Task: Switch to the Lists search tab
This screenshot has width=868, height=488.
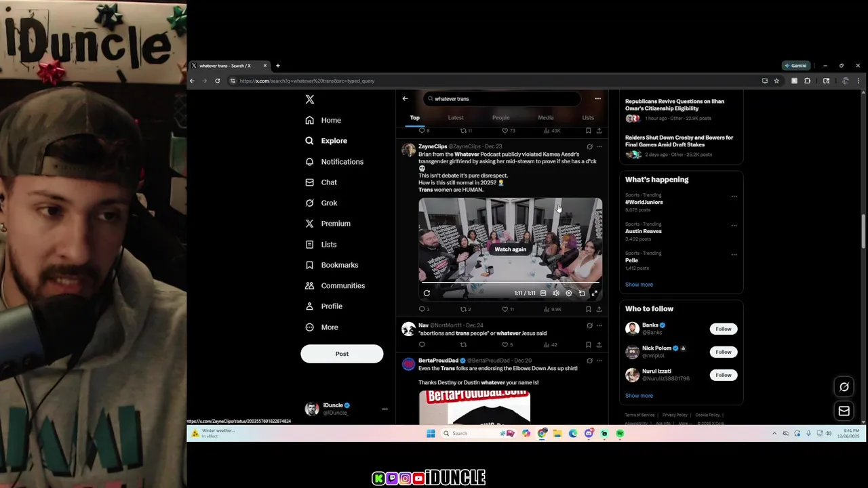Action: [588, 118]
